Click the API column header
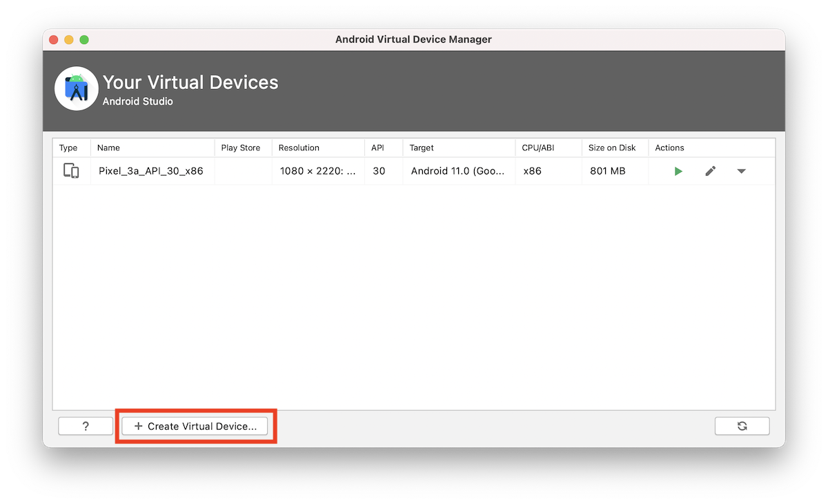828x504 pixels. tap(384, 148)
